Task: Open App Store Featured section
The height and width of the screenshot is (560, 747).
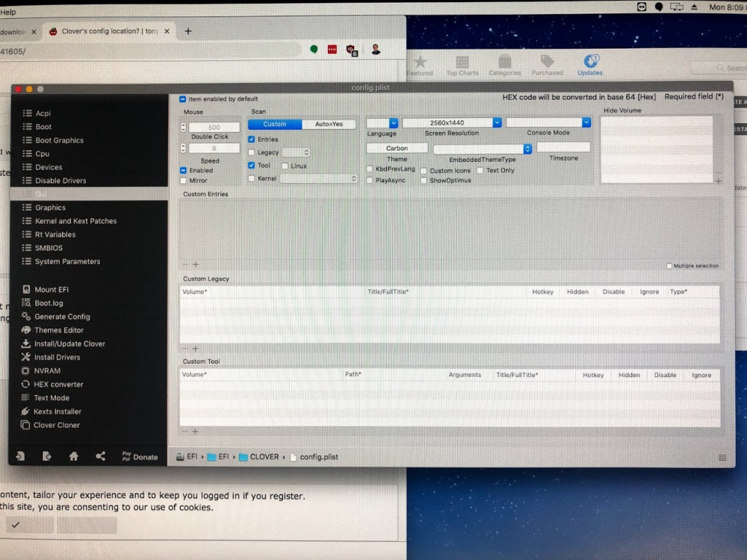Action: (x=420, y=66)
